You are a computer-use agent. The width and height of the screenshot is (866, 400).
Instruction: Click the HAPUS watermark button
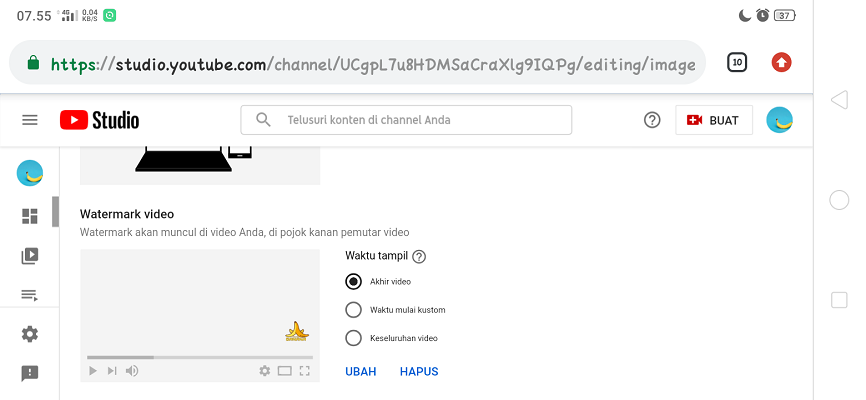(x=419, y=372)
